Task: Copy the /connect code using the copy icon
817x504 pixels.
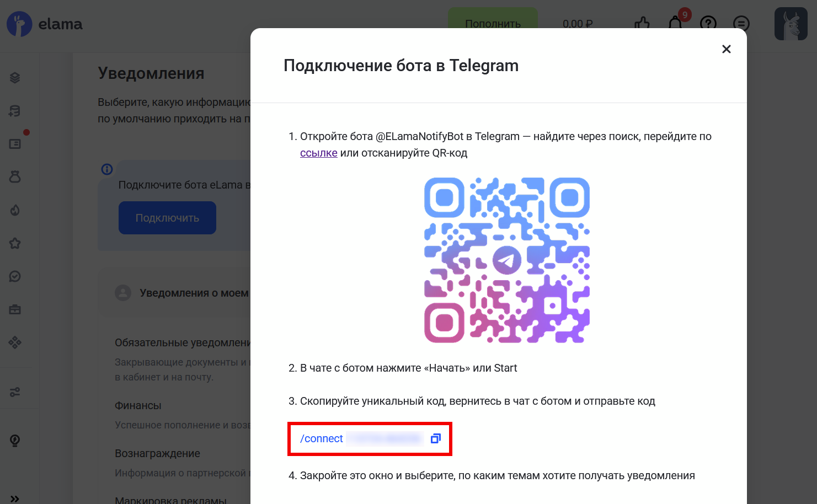Action: tap(435, 438)
